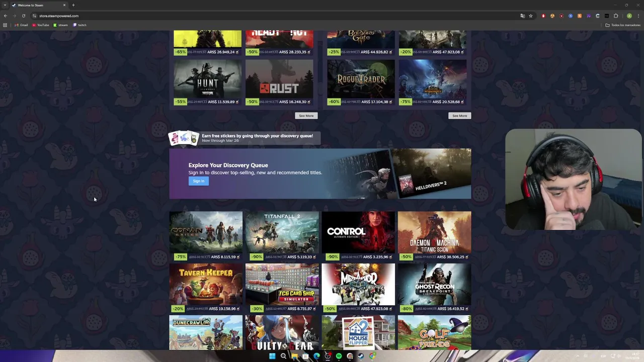
Task: Open Spotify from the taskbar
Action: (339, 356)
